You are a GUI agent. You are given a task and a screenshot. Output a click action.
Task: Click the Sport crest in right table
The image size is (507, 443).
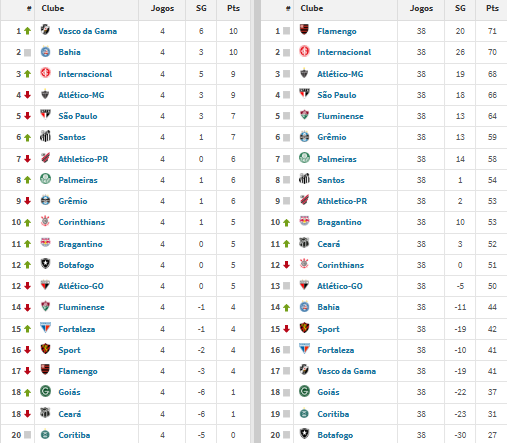tap(304, 328)
